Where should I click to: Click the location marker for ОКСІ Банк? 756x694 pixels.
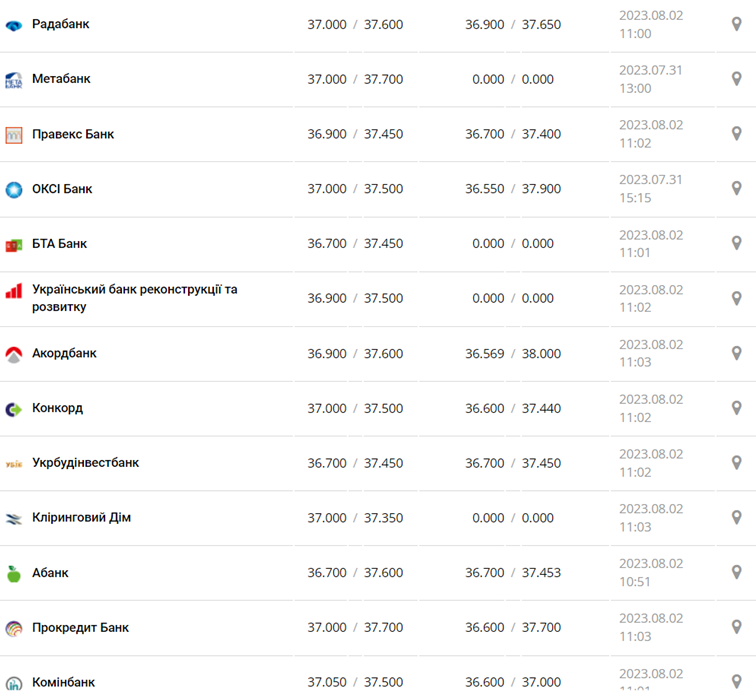pyautogui.click(x=736, y=189)
